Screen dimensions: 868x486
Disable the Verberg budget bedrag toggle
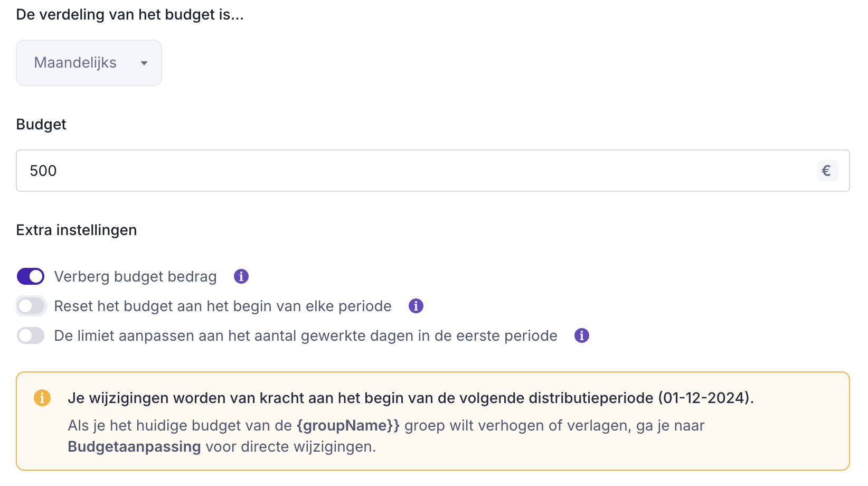tap(31, 276)
